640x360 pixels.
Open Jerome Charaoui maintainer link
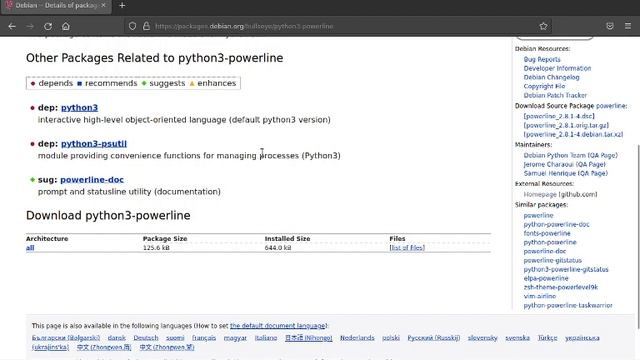tap(548, 164)
